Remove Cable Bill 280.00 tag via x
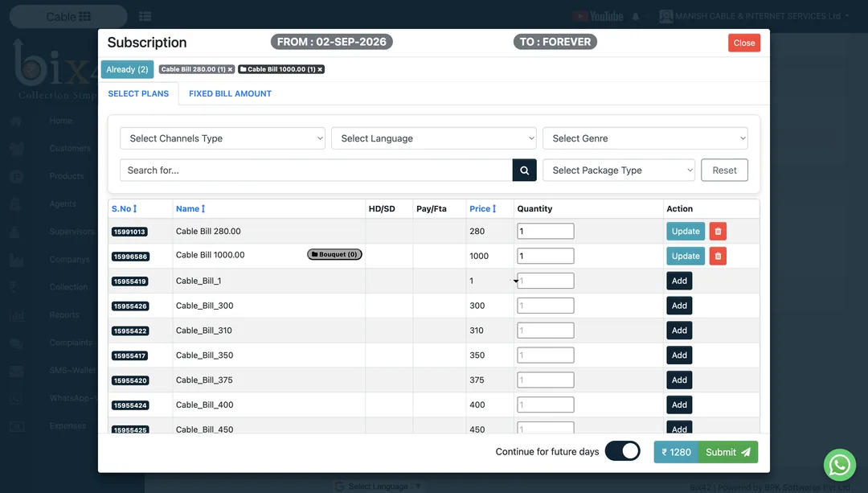The image size is (868, 493). [x=230, y=69]
